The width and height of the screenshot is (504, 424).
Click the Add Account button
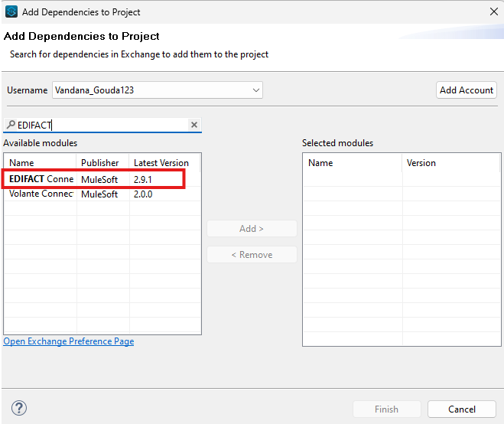[x=466, y=90]
